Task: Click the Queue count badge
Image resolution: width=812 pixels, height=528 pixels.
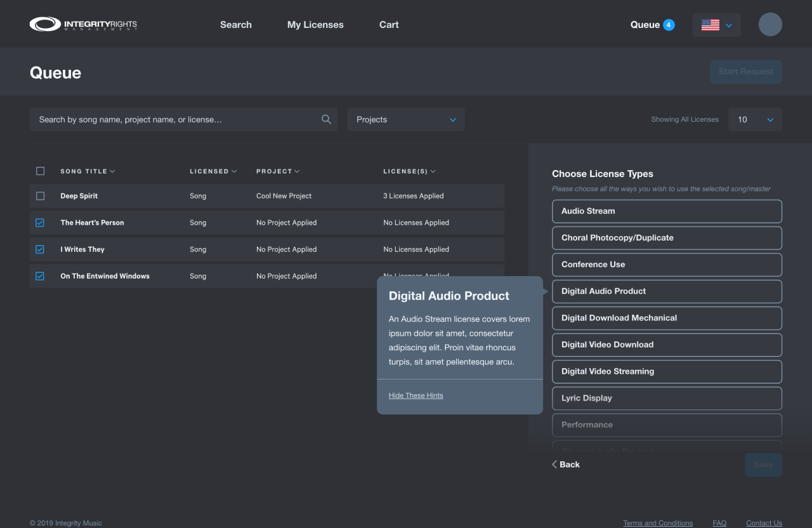Action: [x=669, y=25]
